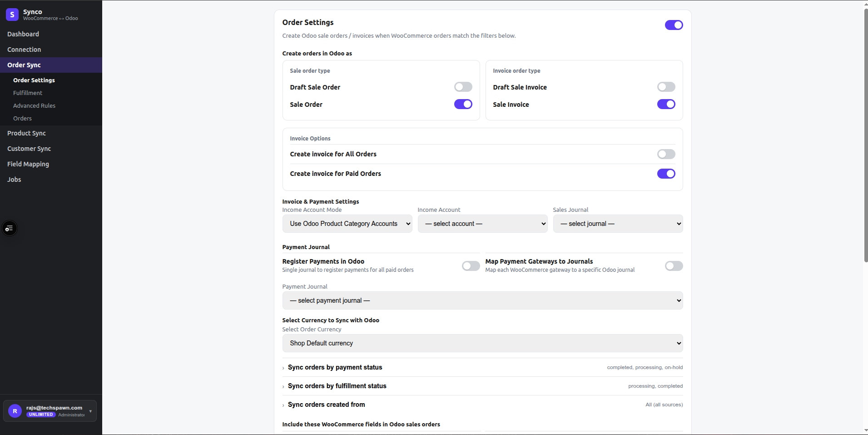Click the 'Synco' app title text
Viewport: 868px width, 435px height.
pyautogui.click(x=33, y=12)
